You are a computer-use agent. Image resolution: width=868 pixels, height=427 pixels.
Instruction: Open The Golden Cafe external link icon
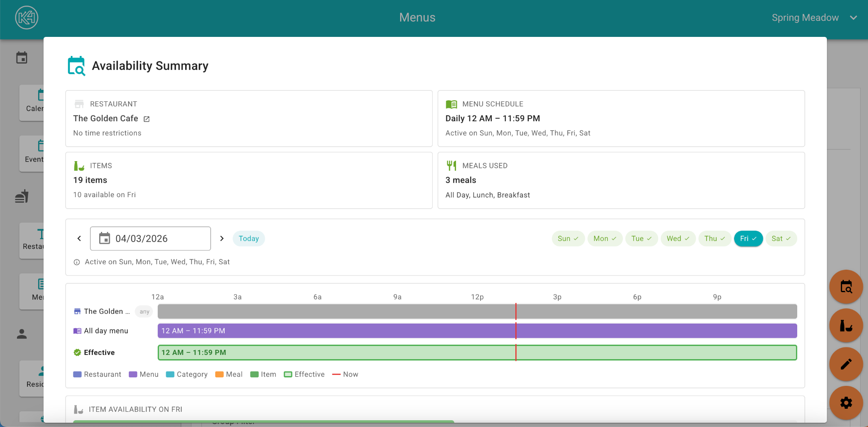click(x=147, y=119)
